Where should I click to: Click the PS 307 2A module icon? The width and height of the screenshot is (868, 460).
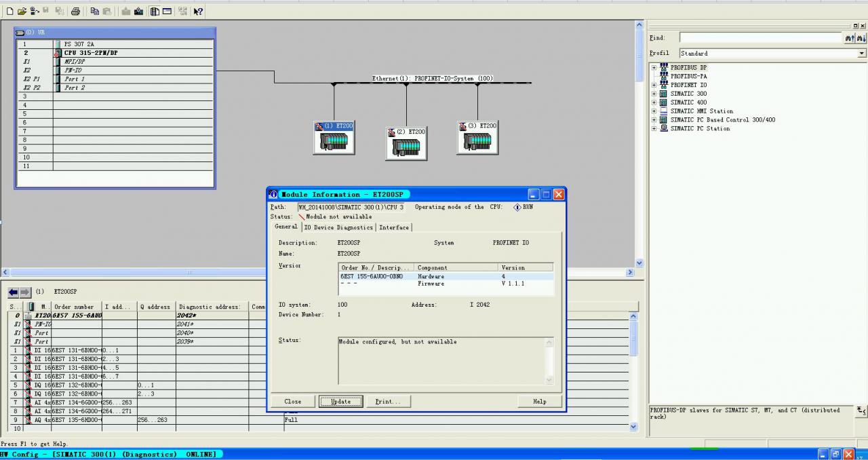[58, 44]
